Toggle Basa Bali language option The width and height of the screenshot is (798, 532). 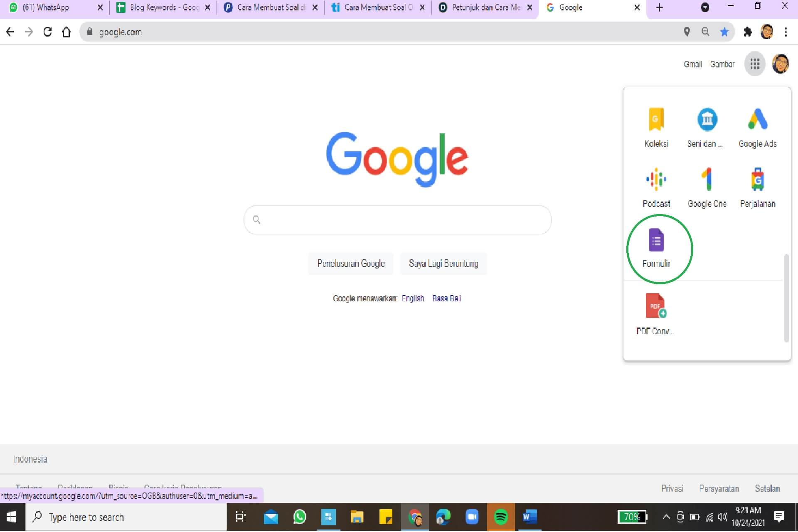(446, 299)
